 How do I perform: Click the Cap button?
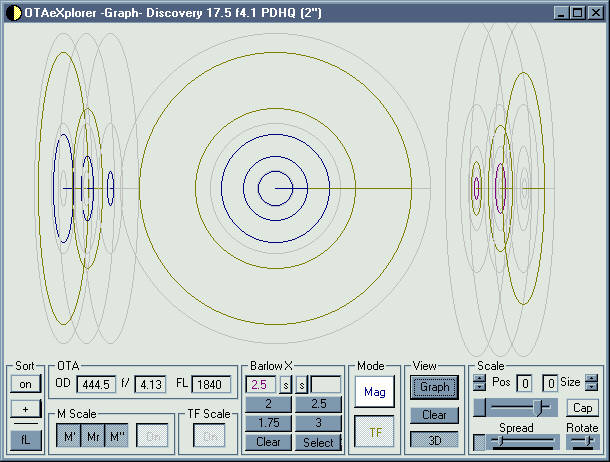click(x=582, y=408)
